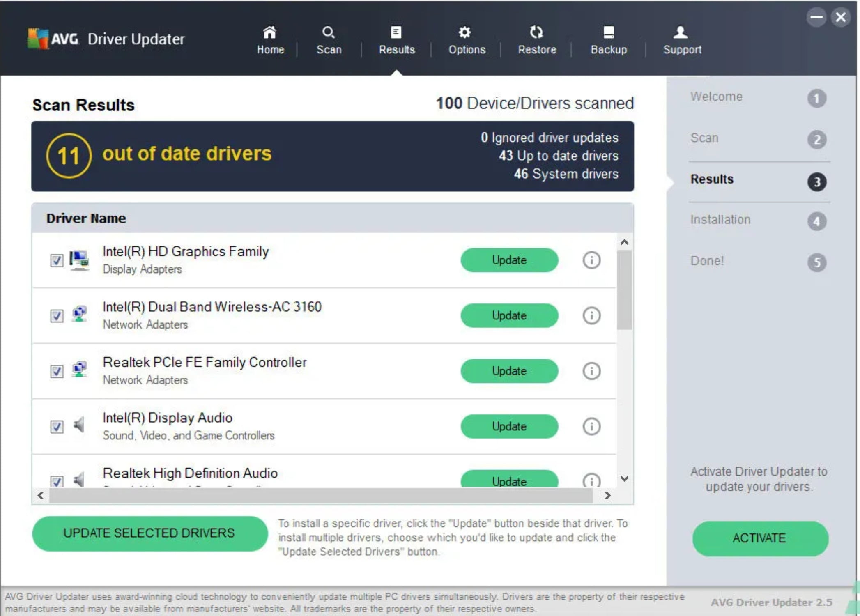
Task: Uncheck Realtek PCIe FE Family Controller checkbox
Action: tap(57, 371)
